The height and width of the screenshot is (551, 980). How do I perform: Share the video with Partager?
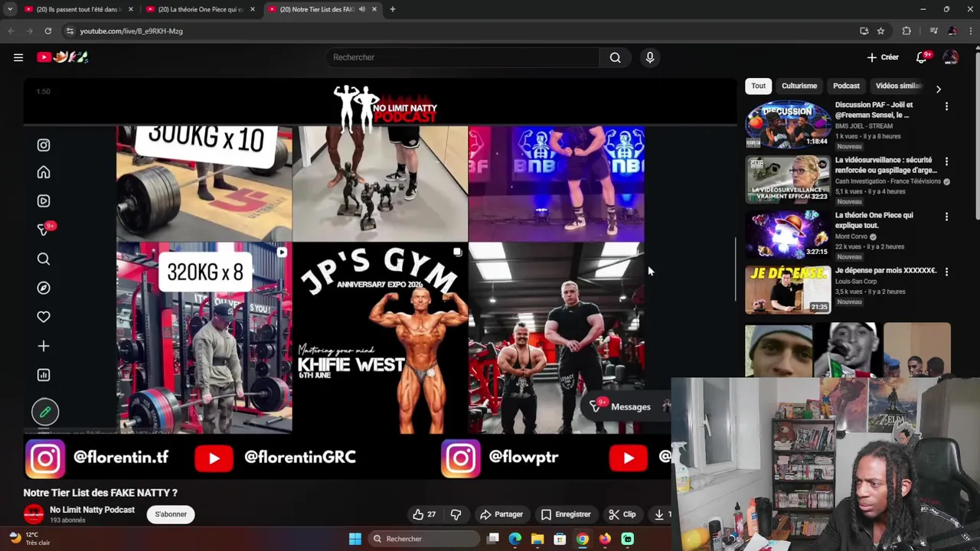point(501,514)
